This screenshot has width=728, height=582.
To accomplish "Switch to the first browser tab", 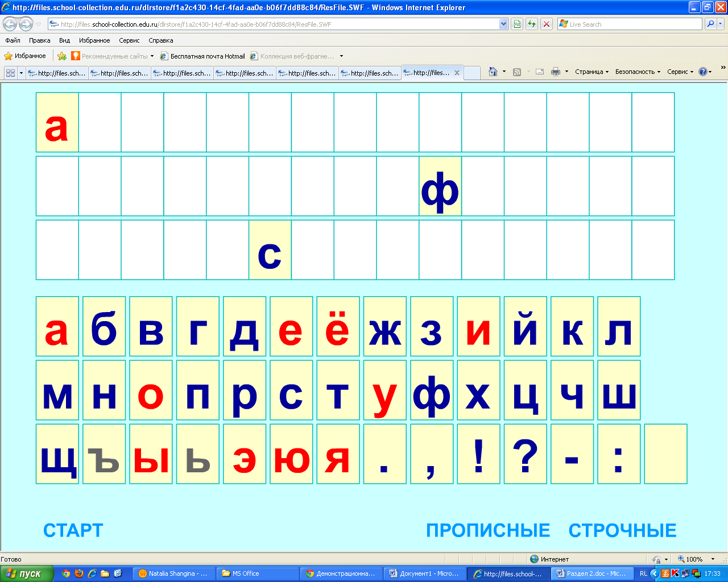I will (x=57, y=73).
